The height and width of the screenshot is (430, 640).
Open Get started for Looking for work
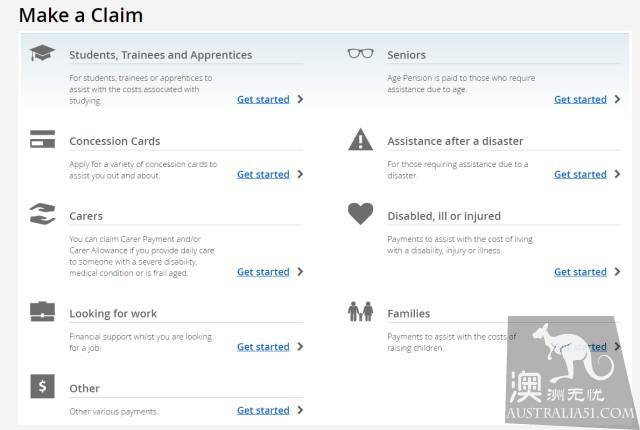[x=263, y=347]
